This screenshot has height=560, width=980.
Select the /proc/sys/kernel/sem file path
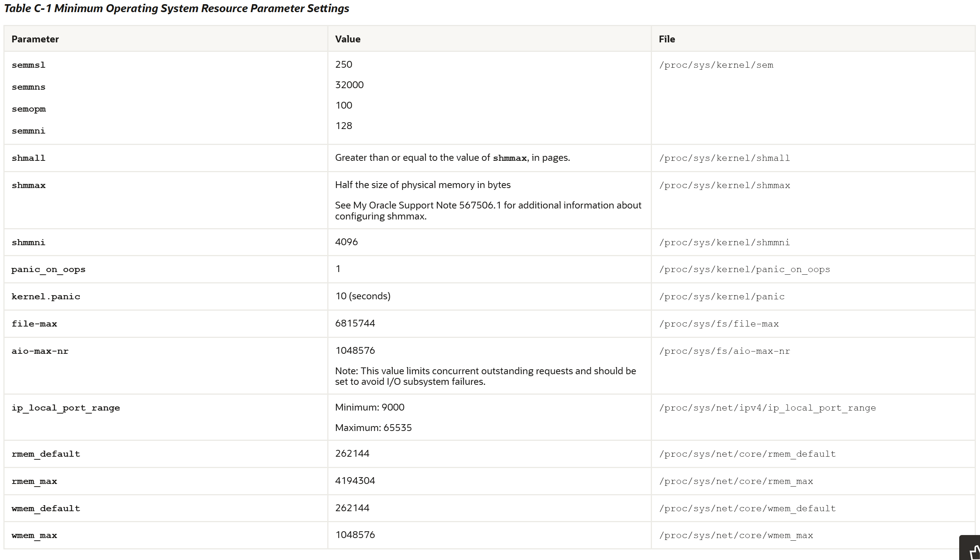point(716,65)
